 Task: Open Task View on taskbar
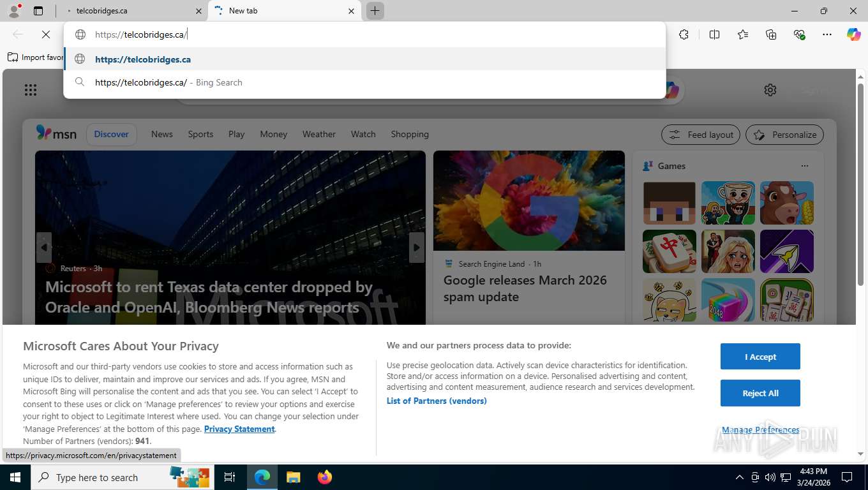(x=230, y=477)
